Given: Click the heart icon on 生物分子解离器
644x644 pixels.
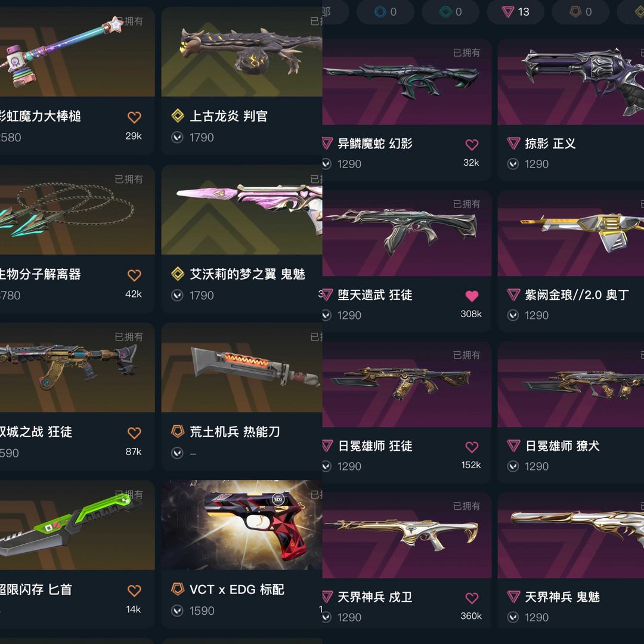Looking at the screenshot, I should tap(134, 275).
